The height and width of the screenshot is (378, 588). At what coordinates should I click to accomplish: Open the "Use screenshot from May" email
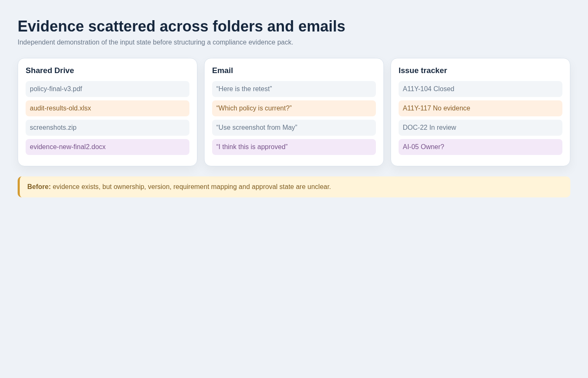(x=294, y=128)
